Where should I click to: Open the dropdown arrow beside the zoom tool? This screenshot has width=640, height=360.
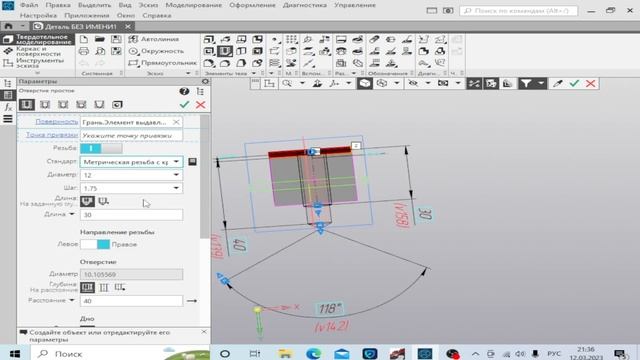pyautogui.click(x=302, y=84)
